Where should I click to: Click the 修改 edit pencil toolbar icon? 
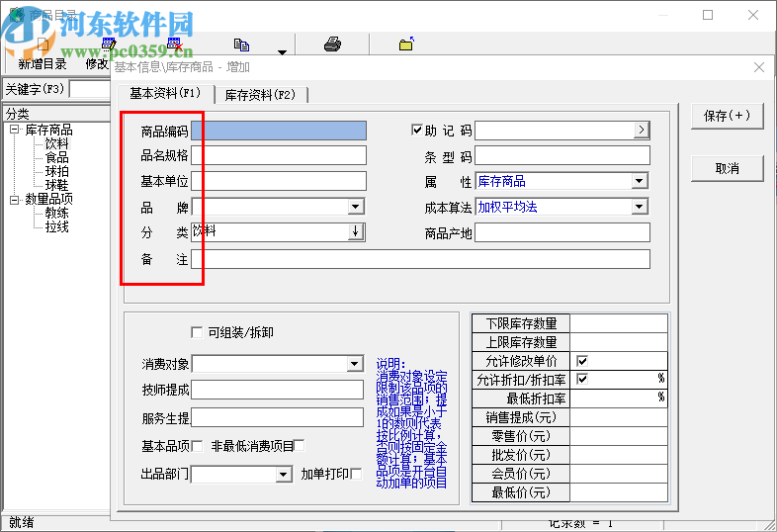[x=109, y=44]
